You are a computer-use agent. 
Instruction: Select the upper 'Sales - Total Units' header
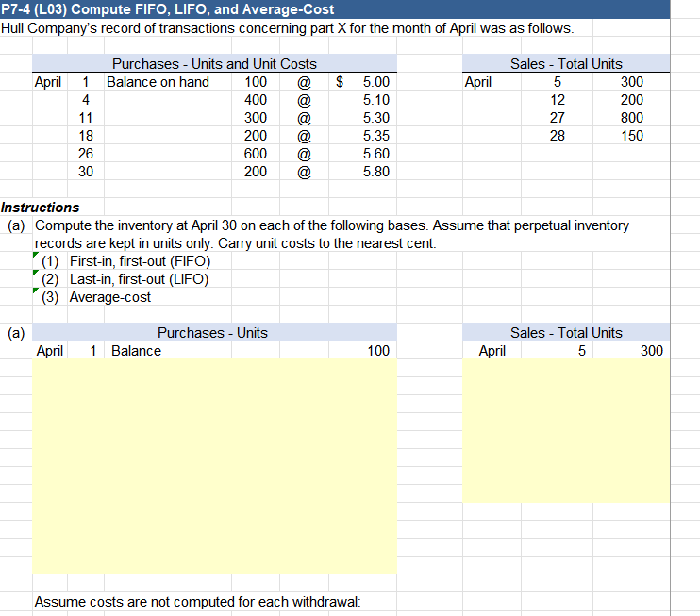[566, 63]
